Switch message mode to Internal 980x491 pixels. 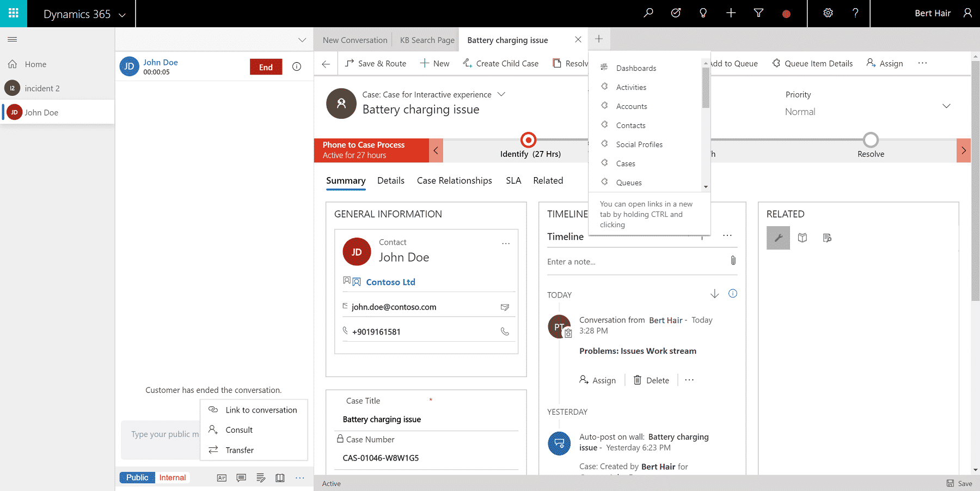click(173, 477)
